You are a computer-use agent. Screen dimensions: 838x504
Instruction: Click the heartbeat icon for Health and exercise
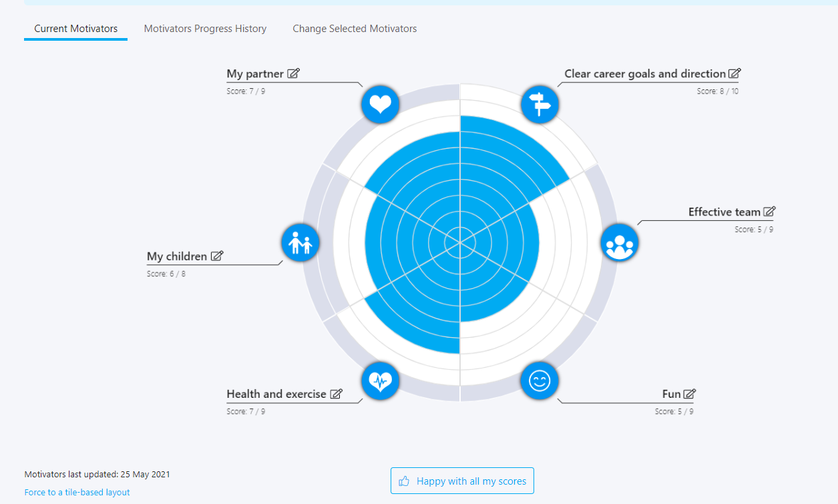(x=380, y=381)
